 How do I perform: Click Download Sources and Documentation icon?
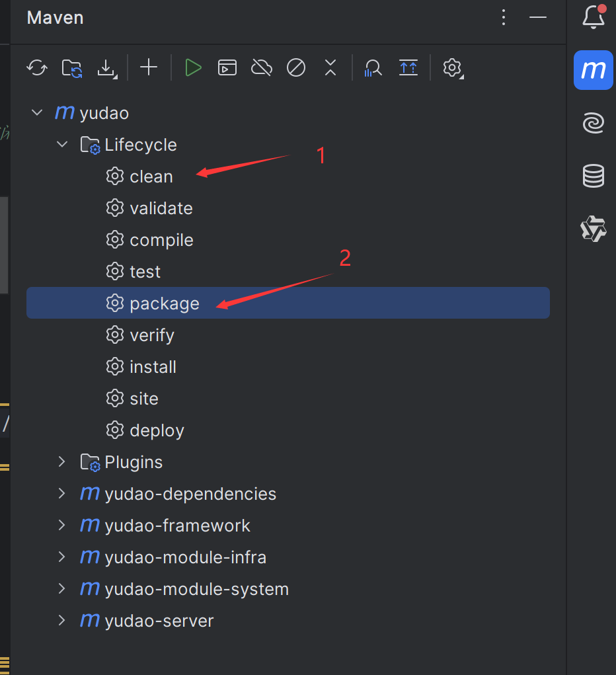point(107,68)
